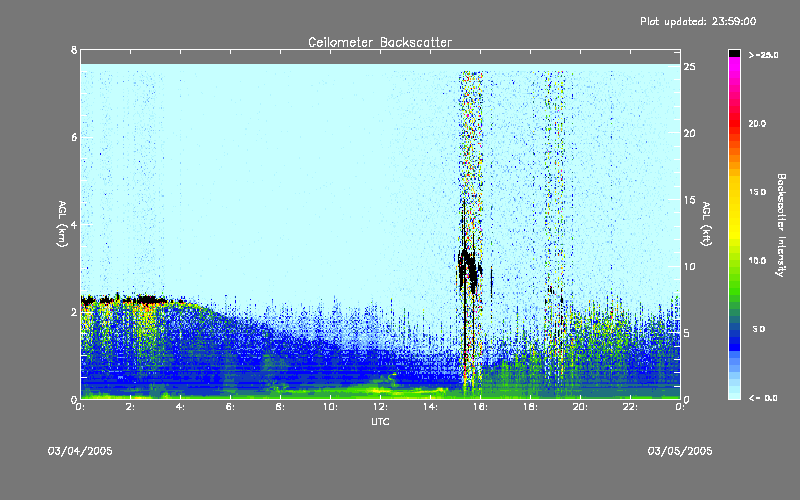The height and width of the screenshot is (500, 800).
Task: Click the end date 03/05/2005
Action: (x=680, y=451)
